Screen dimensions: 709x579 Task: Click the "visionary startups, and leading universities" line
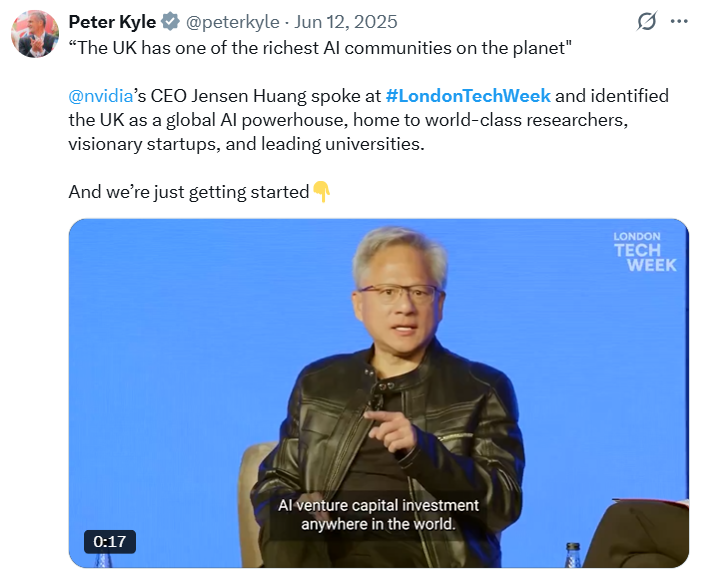tap(246, 144)
